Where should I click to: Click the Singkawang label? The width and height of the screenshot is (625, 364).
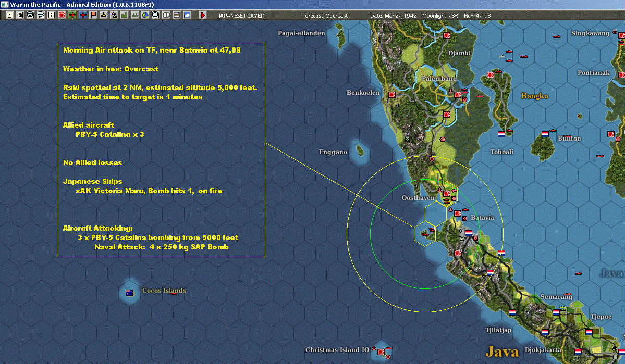[590, 33]
